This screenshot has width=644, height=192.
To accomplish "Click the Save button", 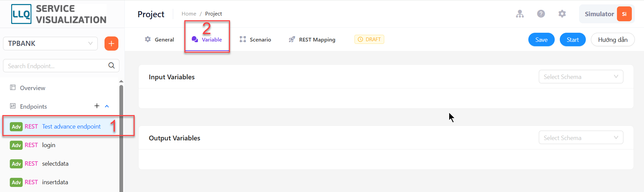I will [x=542, y=39].
